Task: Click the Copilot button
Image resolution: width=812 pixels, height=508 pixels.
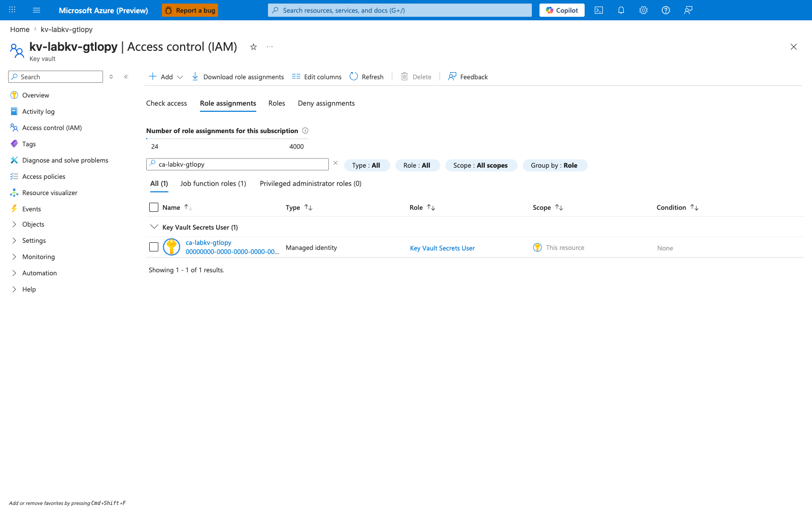Action: [562, 10]
